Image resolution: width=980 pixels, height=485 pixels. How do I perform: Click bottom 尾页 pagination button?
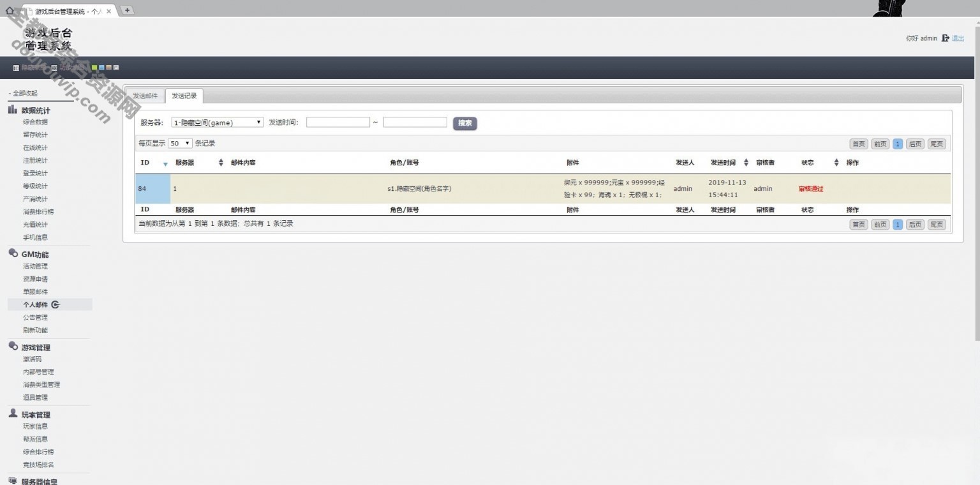937,225
